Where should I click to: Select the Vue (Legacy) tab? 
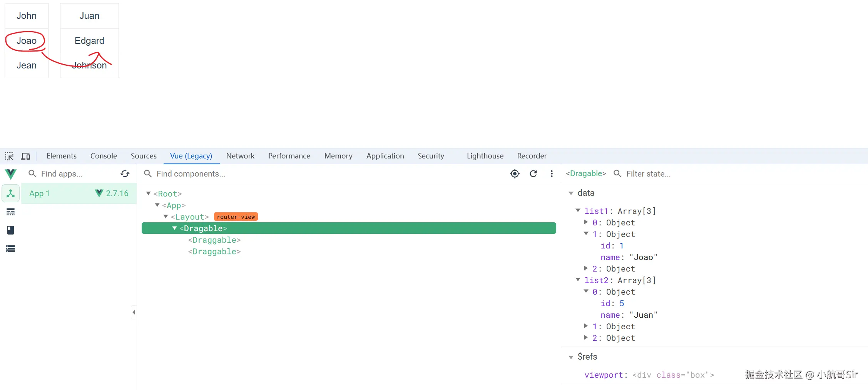point(191,156)
